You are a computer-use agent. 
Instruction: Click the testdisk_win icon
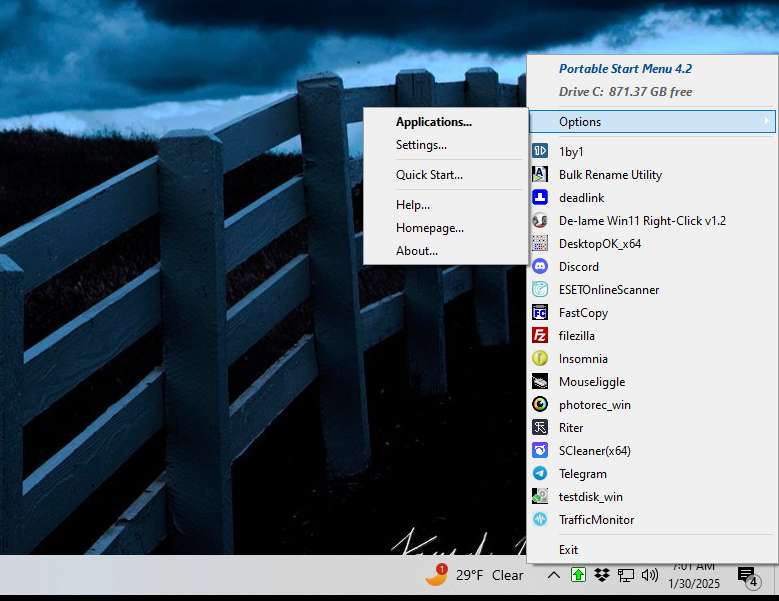point(540,496)
